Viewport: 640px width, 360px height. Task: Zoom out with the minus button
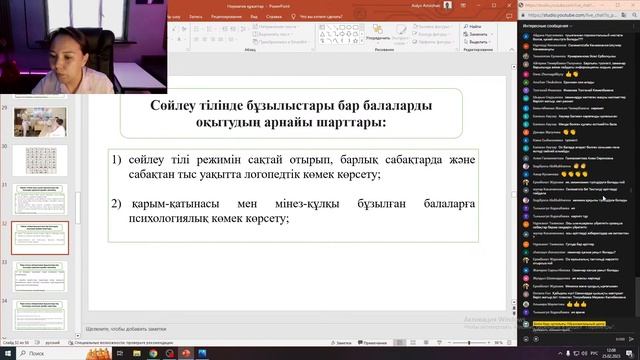449,342
